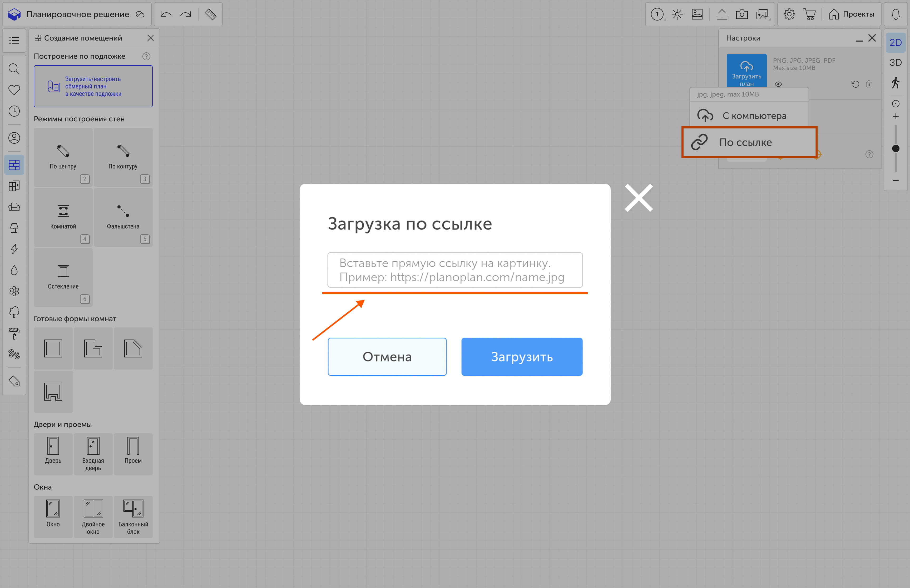Click the Загрузить button in dialog
910x588 pixels.
[522, 357]
